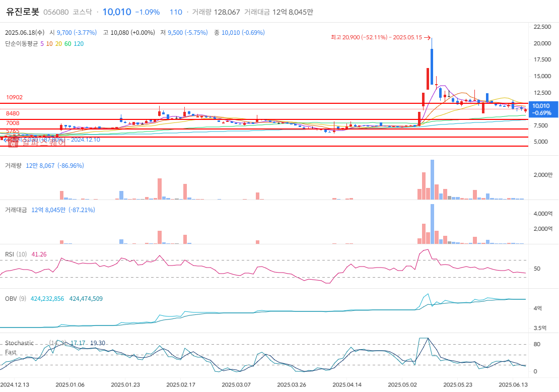Click the 거래대금 trading value panel label
This screenshot has width=559, height=392.
coord(16,210)
